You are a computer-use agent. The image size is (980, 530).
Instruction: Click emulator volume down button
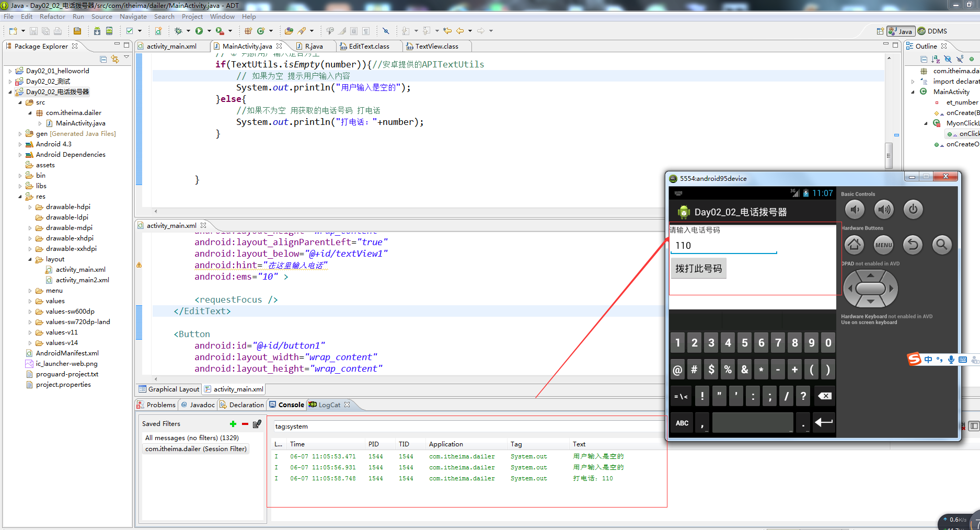[855, 210]
